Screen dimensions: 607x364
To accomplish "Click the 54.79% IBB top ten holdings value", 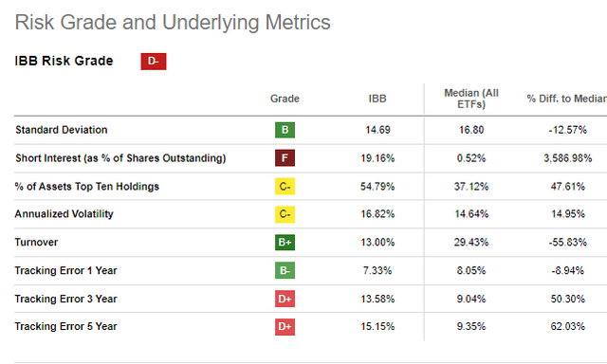I will 377,187.
